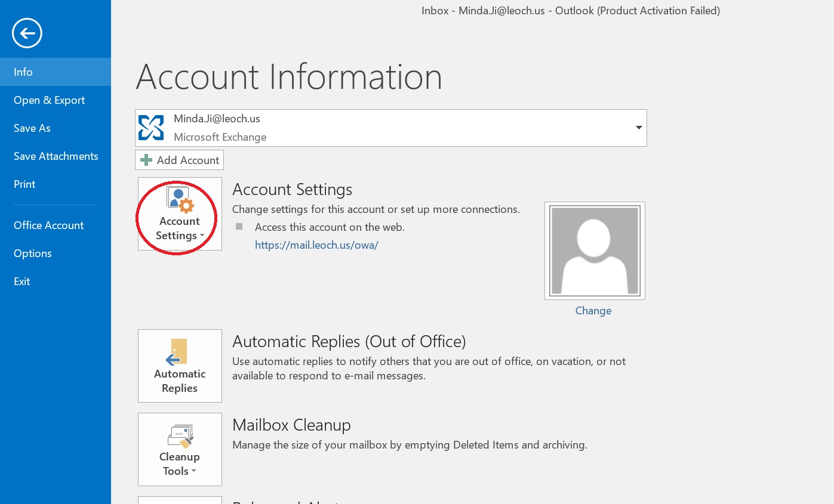Image resolution: width=834 pixels, height=504 pixels.
Task: Exit Outlook from the sidebar
Action: click(56, 282)
